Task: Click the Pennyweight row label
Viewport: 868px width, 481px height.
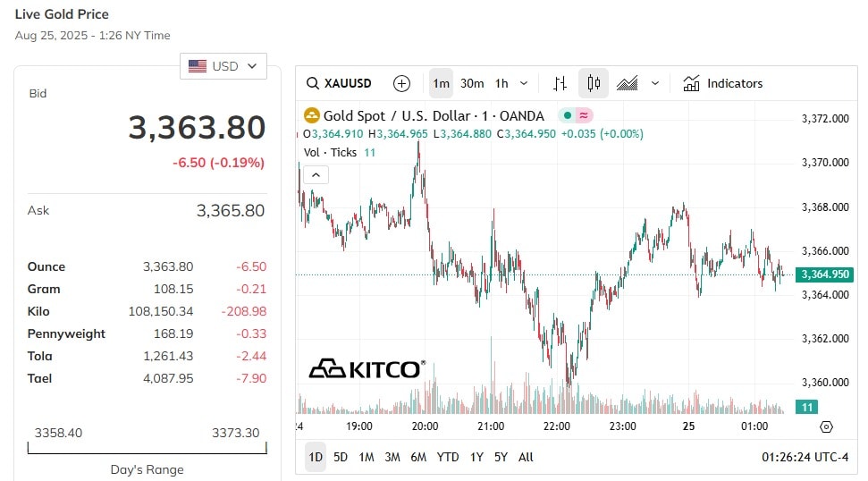Action: coord(66,333)
